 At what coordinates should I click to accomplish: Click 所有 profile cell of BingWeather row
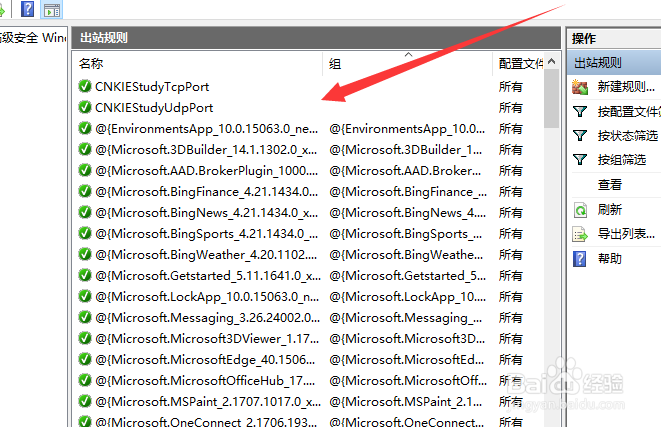coord(511,255)
